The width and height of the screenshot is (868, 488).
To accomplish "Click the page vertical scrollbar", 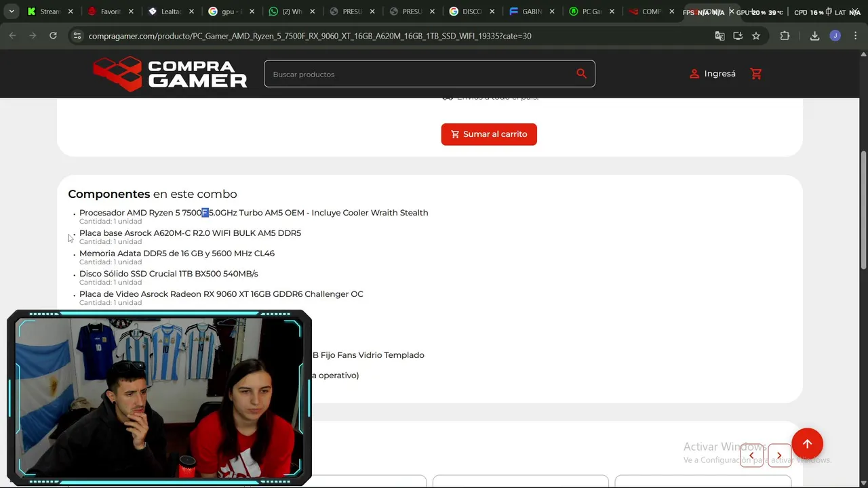I will pos(863,210).
